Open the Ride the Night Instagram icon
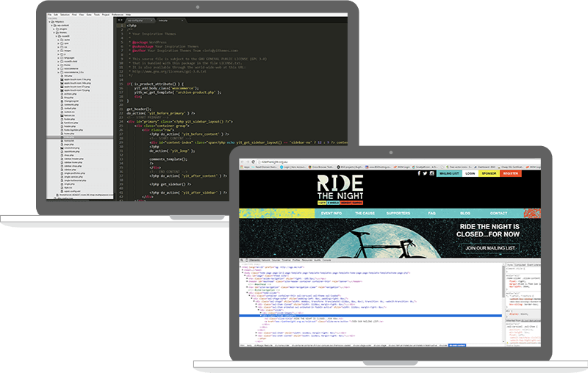Screen dimensions: 588x373 coord(432,173)
